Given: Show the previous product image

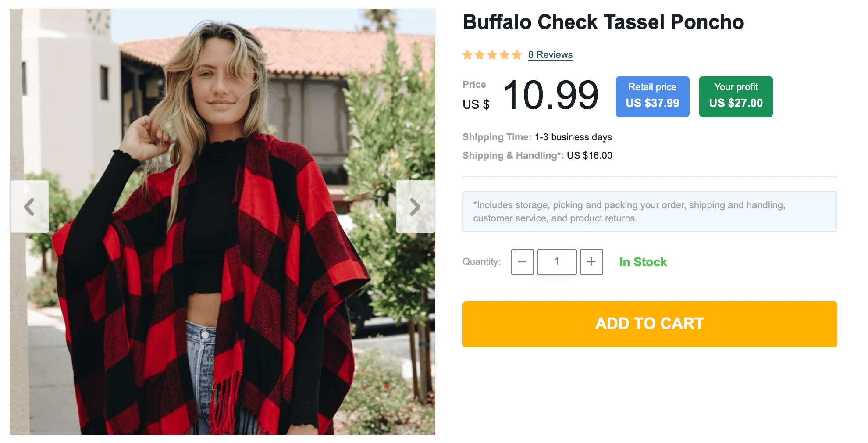Looking at the screenshot, I should coord(29,207).
